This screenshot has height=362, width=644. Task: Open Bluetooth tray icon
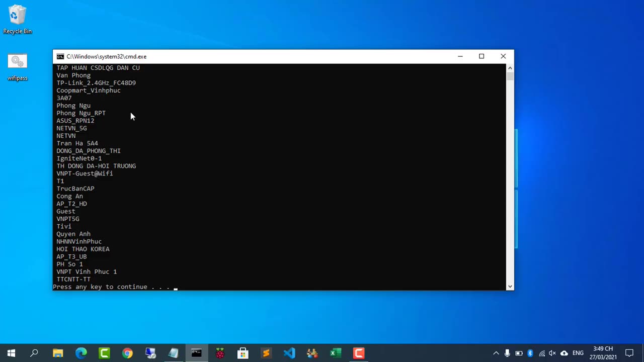point(530,353)
